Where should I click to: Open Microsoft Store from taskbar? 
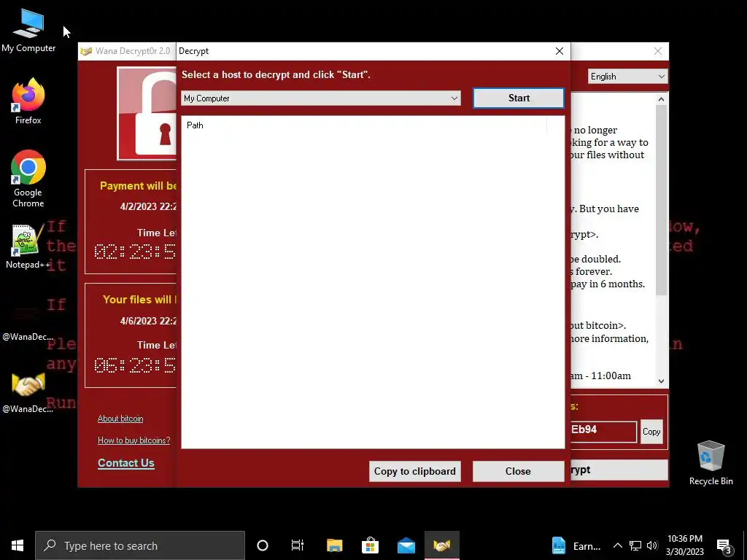[x=370, y=545]
